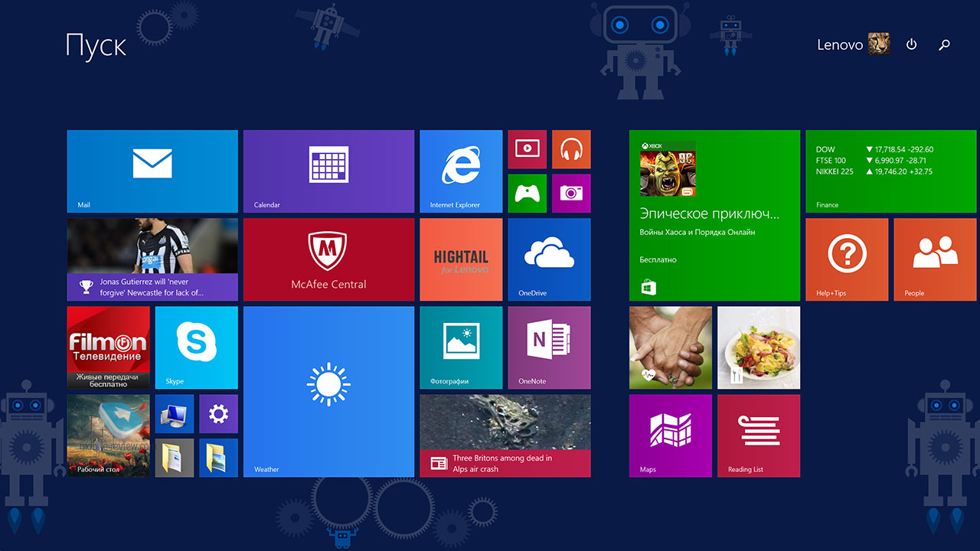Open PC settings gear tile

pyautogui.click(x=219, y=414)
